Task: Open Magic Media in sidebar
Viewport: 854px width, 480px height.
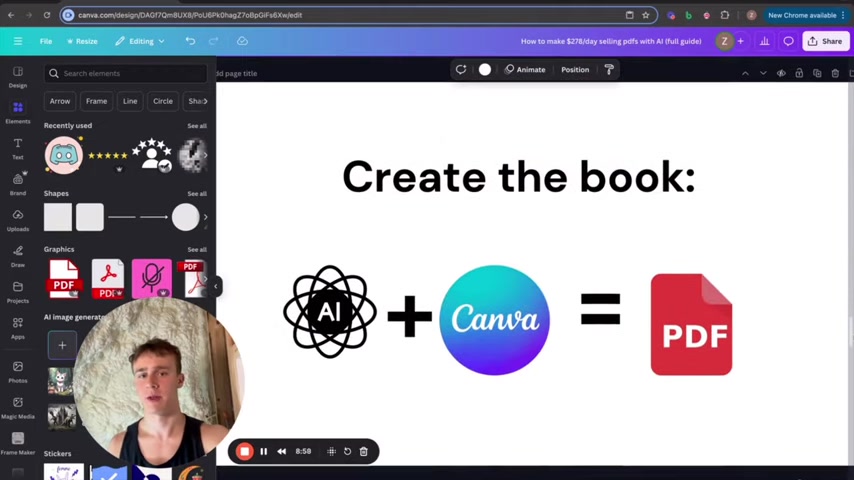Action: point(17,408)
